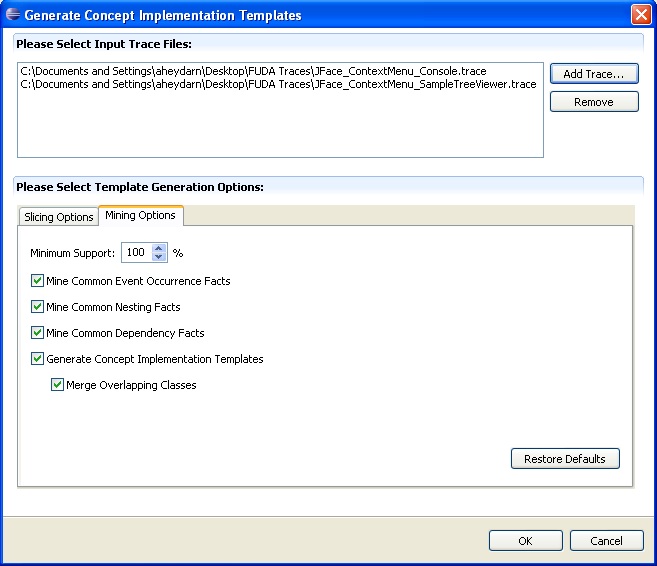Click the Add Trace... button
This screenshot has width=657, height=566.
coord(593,74)
